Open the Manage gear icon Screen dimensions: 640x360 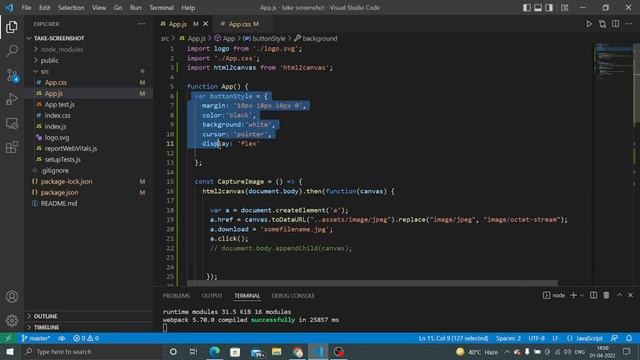(x=12, y=321)
